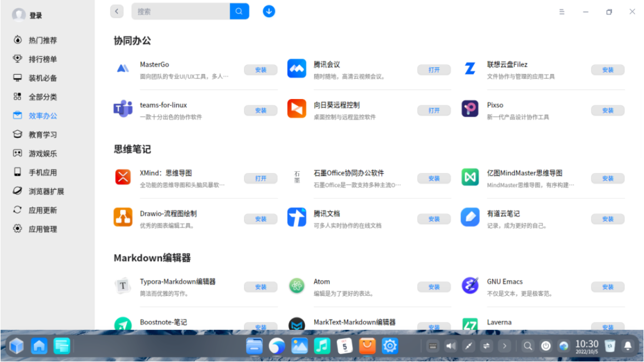
Task: Open the Drawio app icon
Action: point(123,217)
